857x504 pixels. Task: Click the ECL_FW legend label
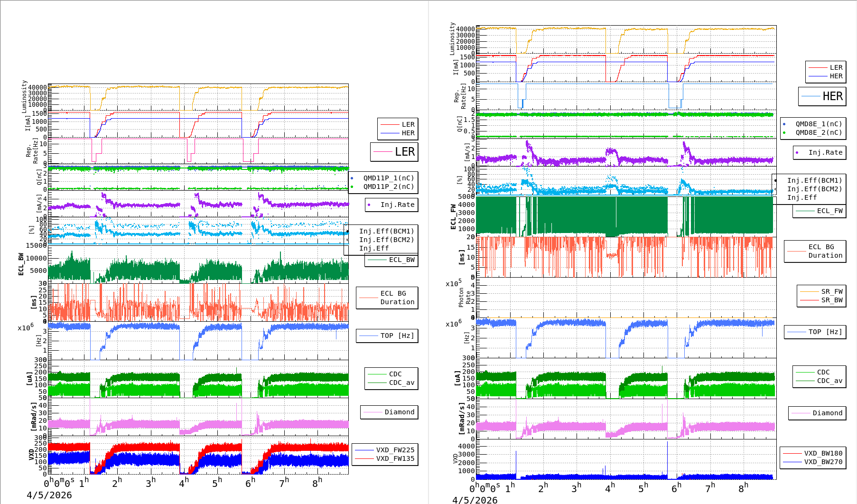click(829, 211)
